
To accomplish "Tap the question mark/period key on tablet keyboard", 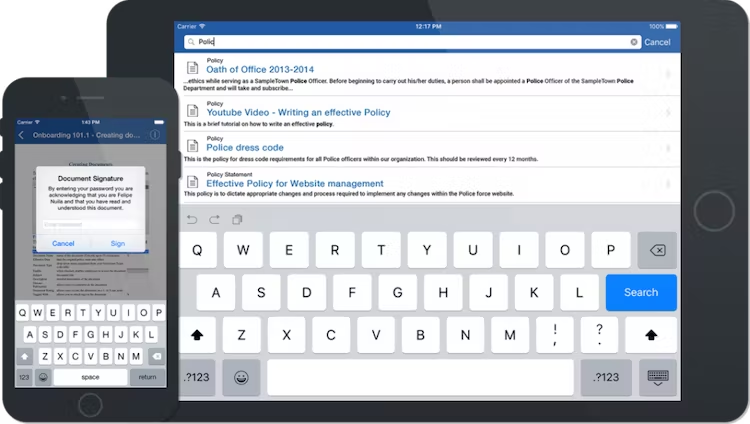I will [x=599, y=335].
